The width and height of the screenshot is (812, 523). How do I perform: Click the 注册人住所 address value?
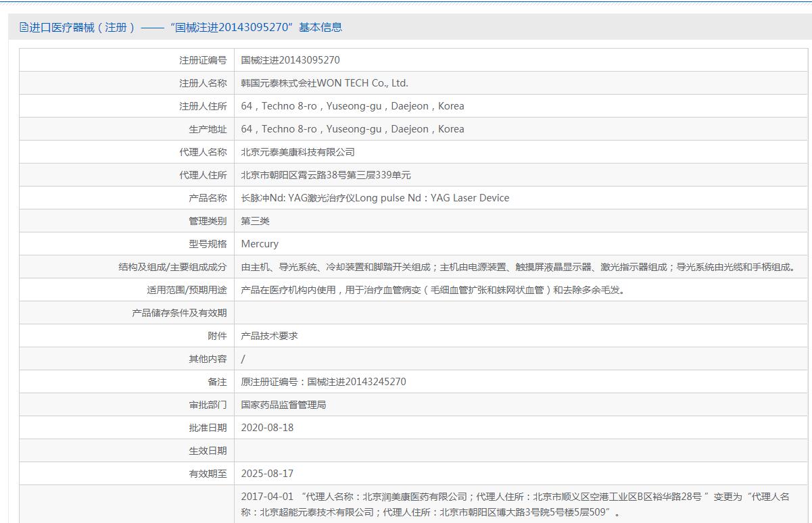point(352,106)
